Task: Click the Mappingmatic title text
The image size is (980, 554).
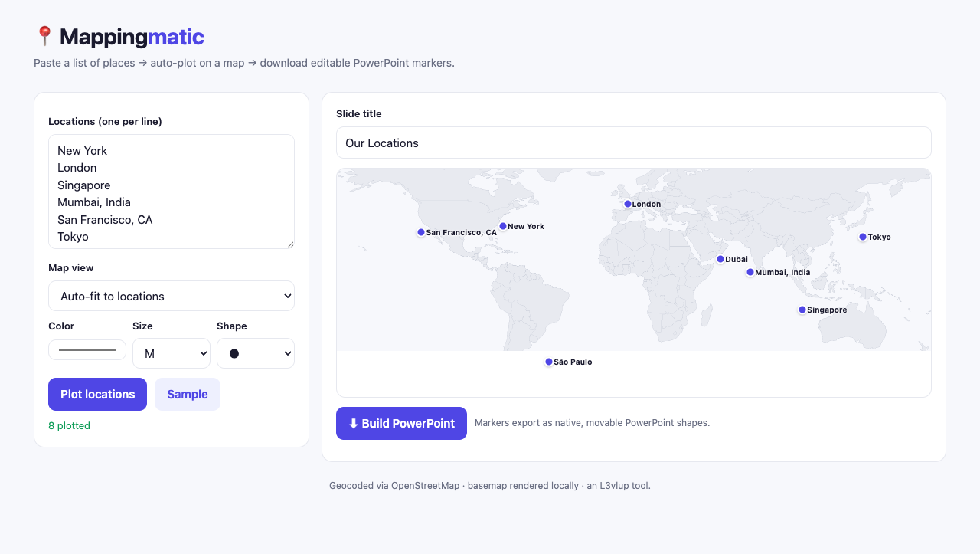Action: 132,36
